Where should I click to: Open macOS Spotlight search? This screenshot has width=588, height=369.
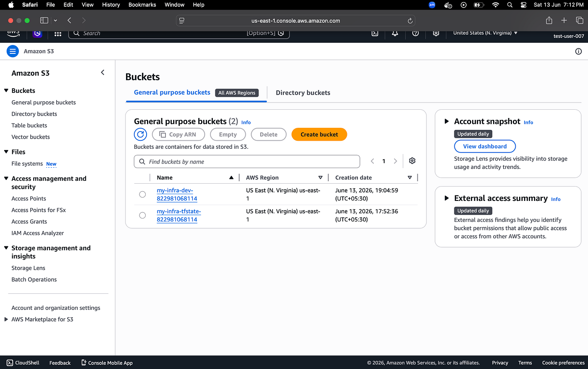[x=509, y=5]
